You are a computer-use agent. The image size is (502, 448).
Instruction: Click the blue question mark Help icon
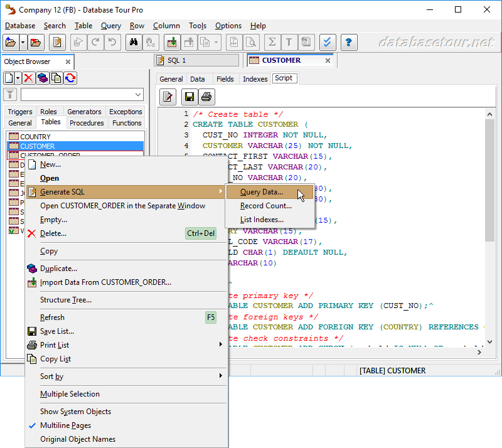(x=349, y=43)
